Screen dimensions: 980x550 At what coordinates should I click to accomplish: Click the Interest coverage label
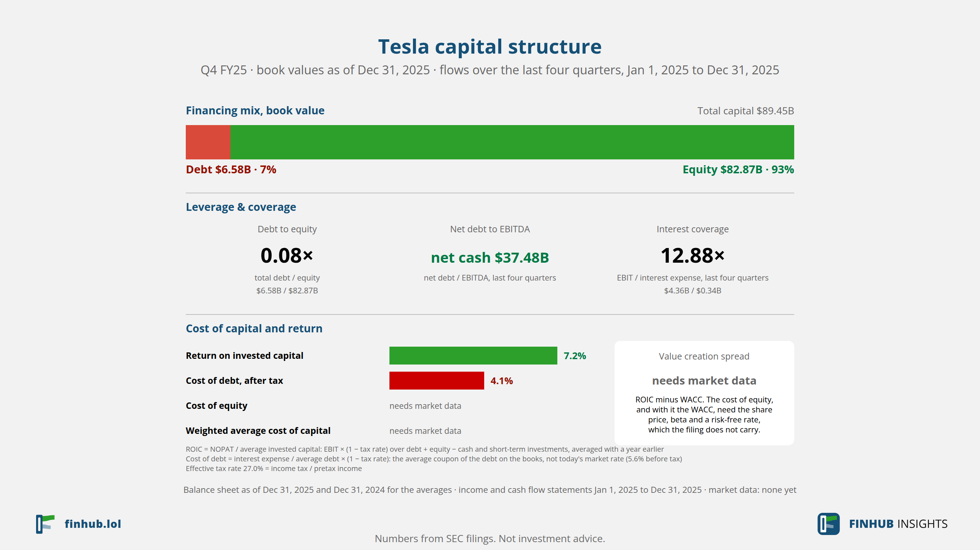693,229
